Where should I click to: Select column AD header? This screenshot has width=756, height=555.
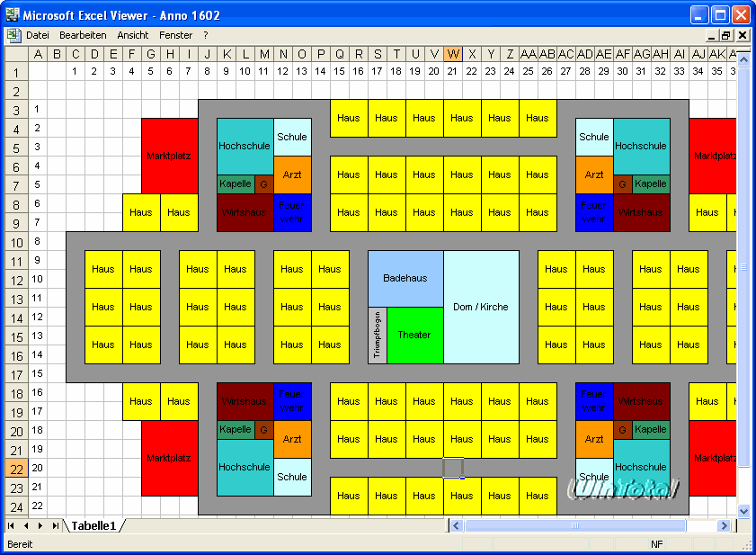pos(585,54)
